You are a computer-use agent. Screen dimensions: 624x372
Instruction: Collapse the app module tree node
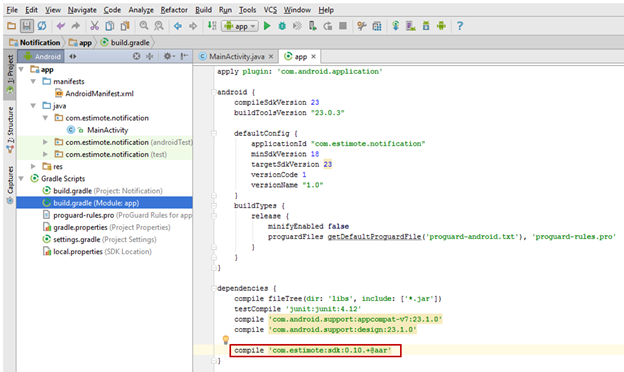pyautogui.click(x=21, y=70)
